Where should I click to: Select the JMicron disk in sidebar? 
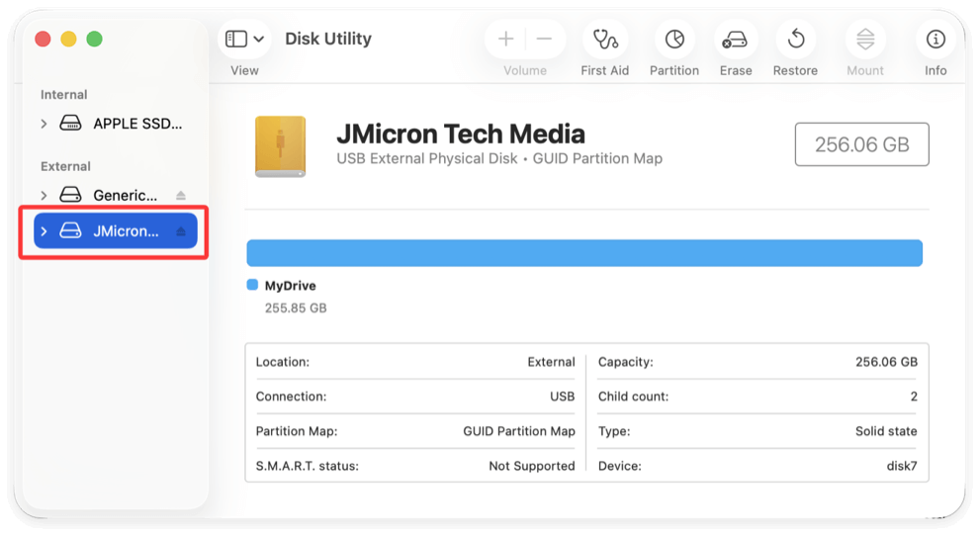point(116,230)
